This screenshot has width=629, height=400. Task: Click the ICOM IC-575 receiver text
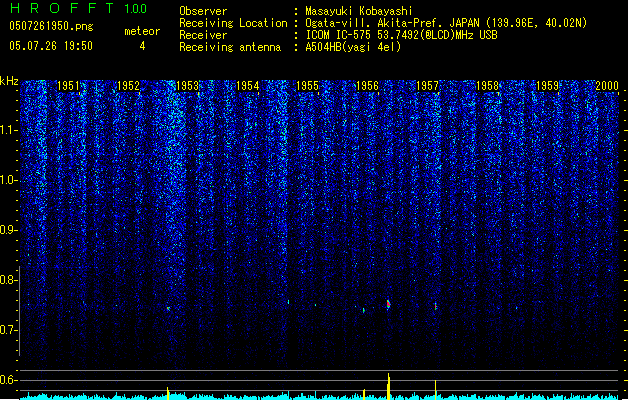click(x=401, y=35)
